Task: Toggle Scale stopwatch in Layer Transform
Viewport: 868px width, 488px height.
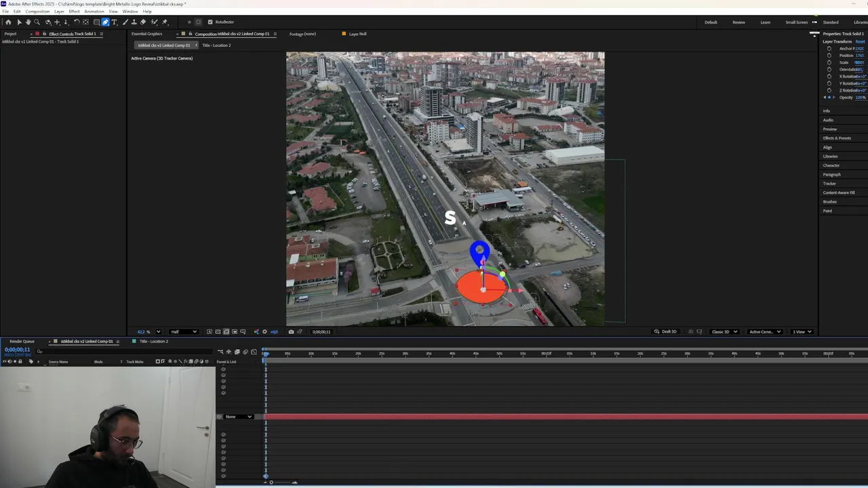Action: pyautogui.click(x=829, y=62)
